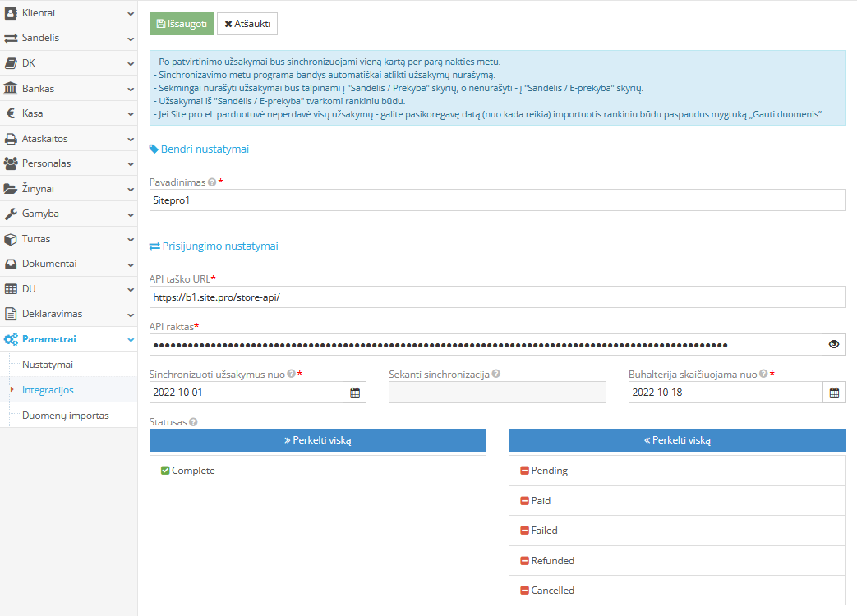Deselect the Complete status item
This screenshot has width=857, height=616.
pos(317,471)
